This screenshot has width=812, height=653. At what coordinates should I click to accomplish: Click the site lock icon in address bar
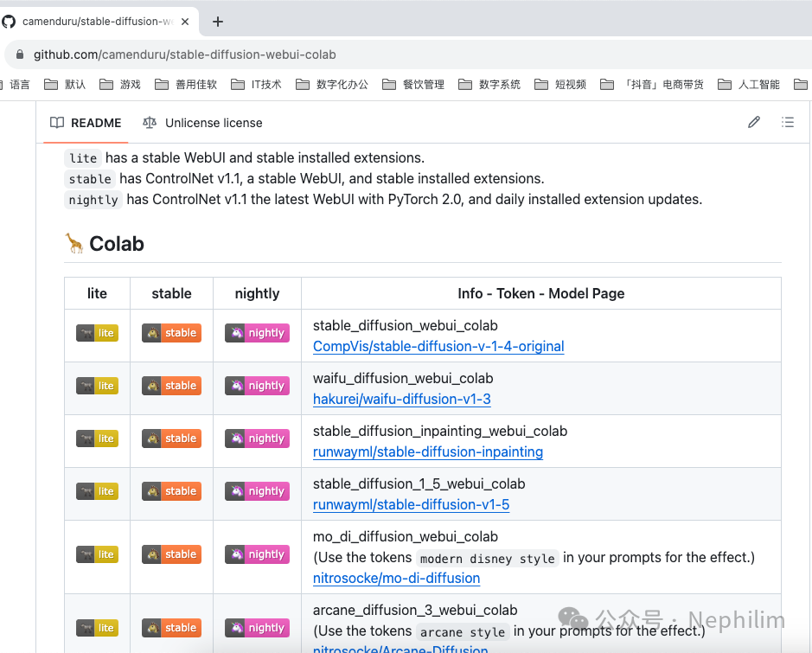pyautogui.click(x=20, y=54)
